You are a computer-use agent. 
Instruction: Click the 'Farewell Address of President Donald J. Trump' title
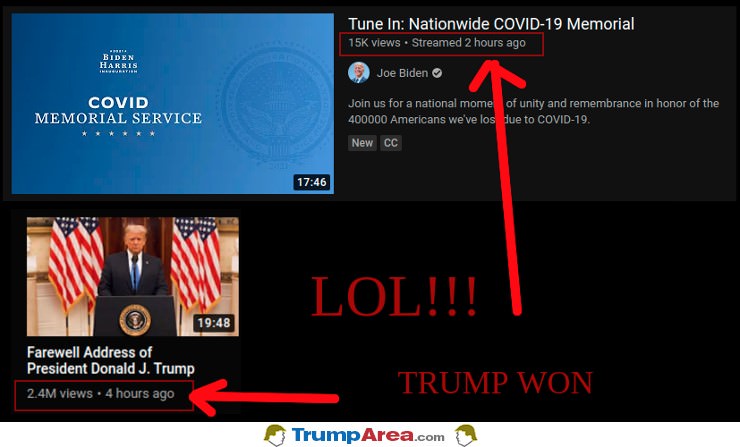pos(110,360)
